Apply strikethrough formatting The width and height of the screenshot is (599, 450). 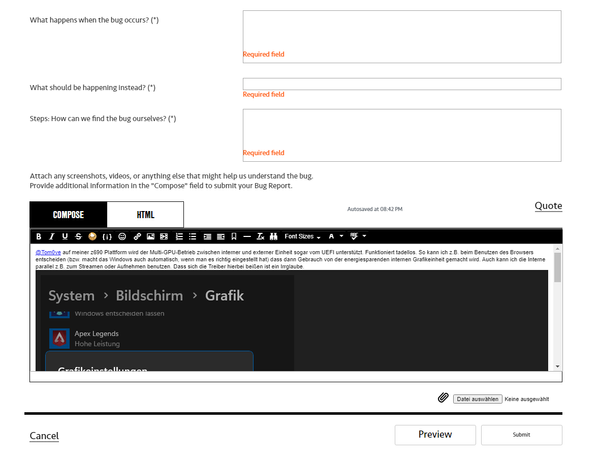click(78, 236)
